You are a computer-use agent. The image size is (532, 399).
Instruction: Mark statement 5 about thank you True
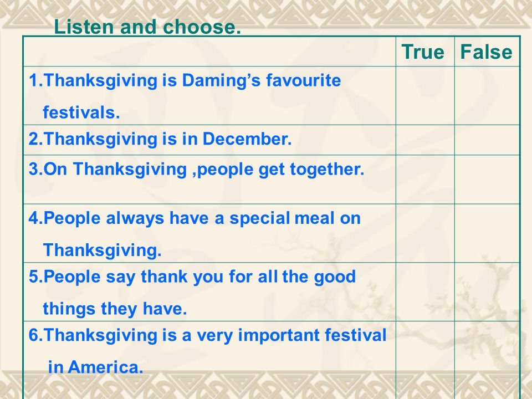click(425, 292)
